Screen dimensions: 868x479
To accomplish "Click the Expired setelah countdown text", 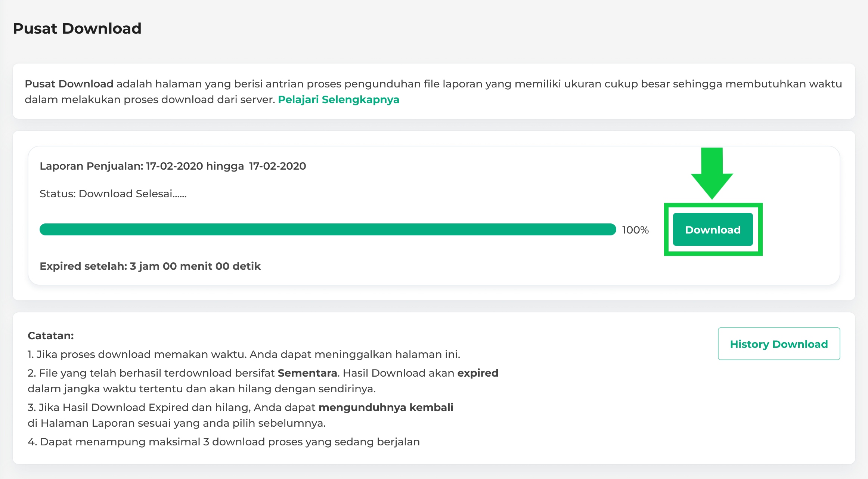I will (150, 266).
